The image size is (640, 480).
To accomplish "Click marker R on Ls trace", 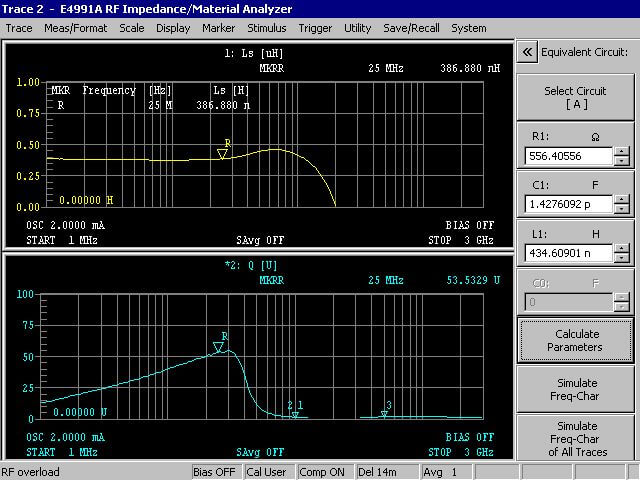I will point(222,153).
